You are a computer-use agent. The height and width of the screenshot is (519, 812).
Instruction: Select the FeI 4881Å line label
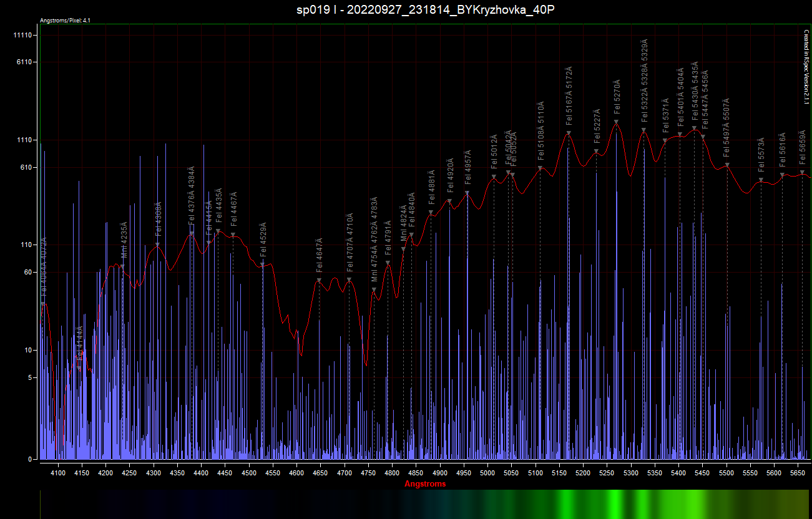(x=431, y=188)
